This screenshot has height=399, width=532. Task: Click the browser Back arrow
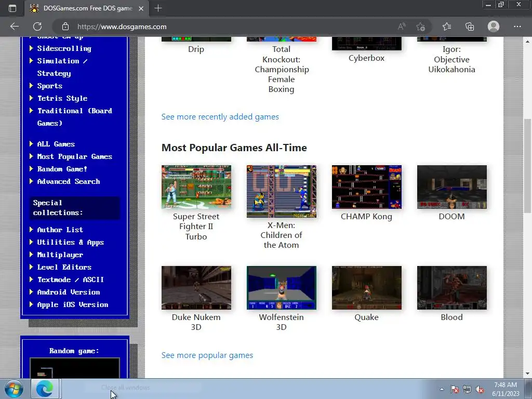(x=15, y=26)
